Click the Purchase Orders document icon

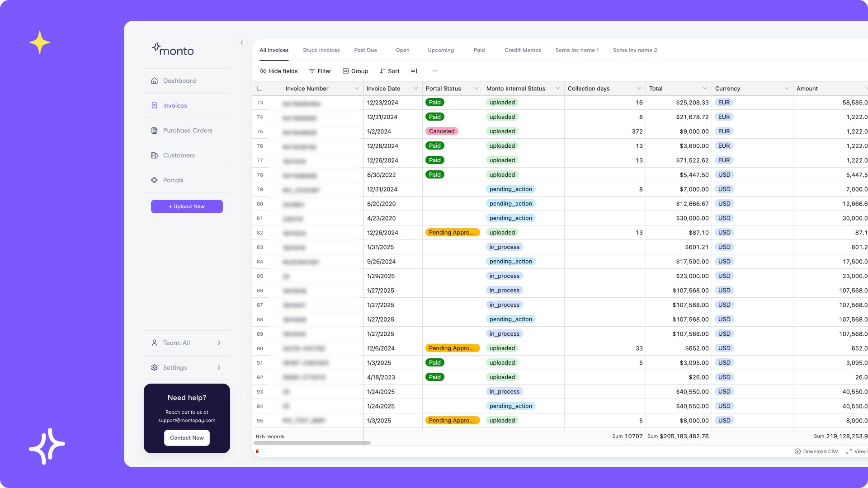point(154,131)
